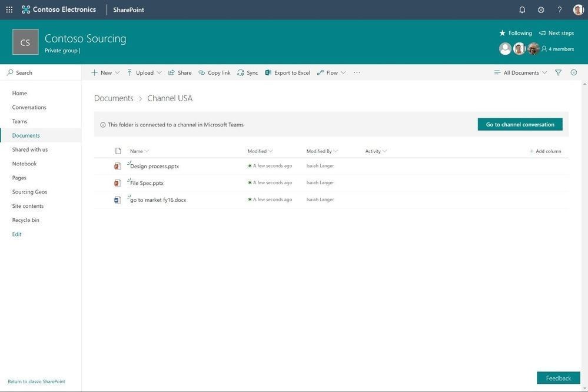The height and width of the screenshot is (392, 588).
Task: Click the Feedback button
Action: point(559,378)
